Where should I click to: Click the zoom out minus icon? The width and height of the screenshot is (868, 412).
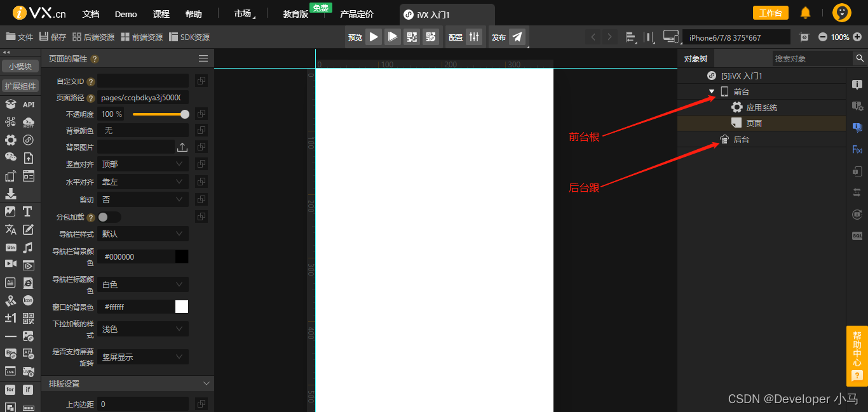point(823,37)
